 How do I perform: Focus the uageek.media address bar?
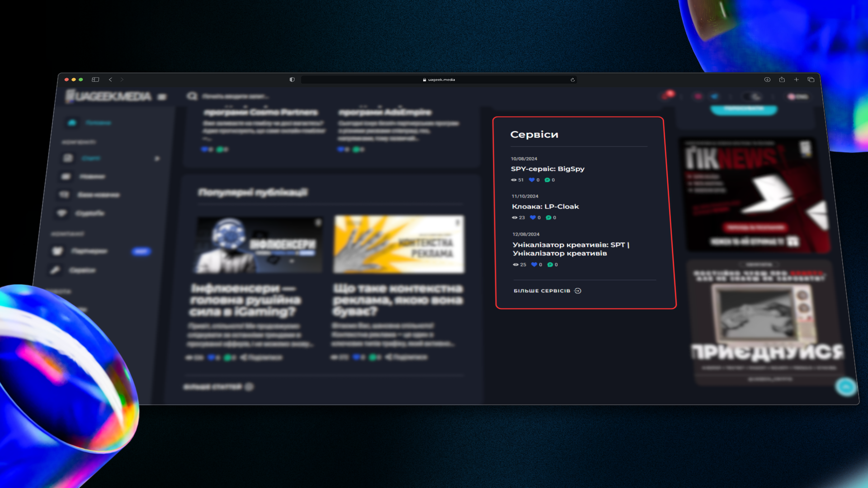click(439, 80)
